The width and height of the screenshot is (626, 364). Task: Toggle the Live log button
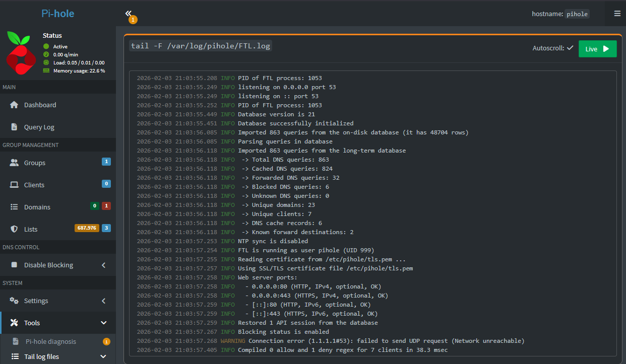tap(597, 49)
